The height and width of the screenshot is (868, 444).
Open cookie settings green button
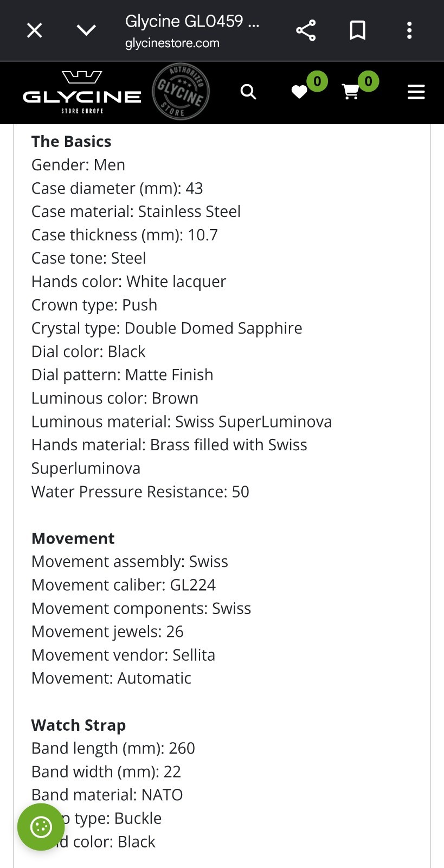point(41,827)
